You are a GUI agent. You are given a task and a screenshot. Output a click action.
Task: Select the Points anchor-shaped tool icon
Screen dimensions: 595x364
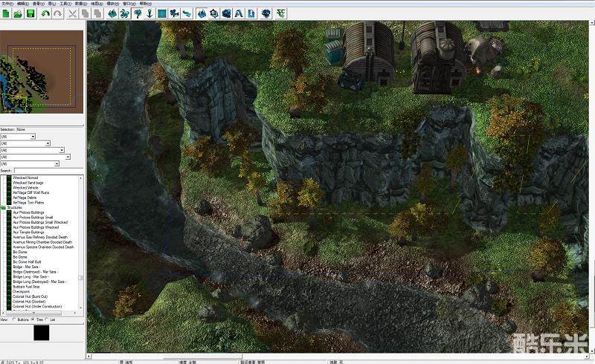[150, 13]
